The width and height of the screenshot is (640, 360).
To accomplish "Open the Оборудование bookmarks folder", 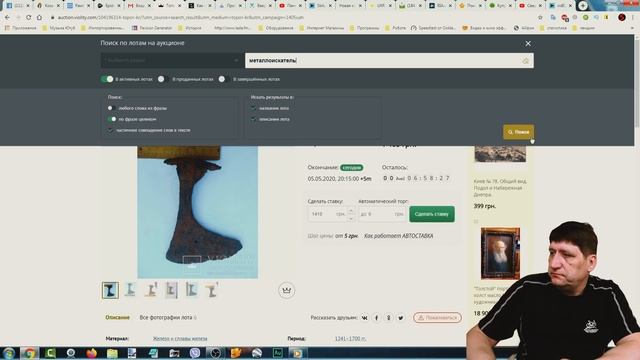I will [x=276, y=28].
